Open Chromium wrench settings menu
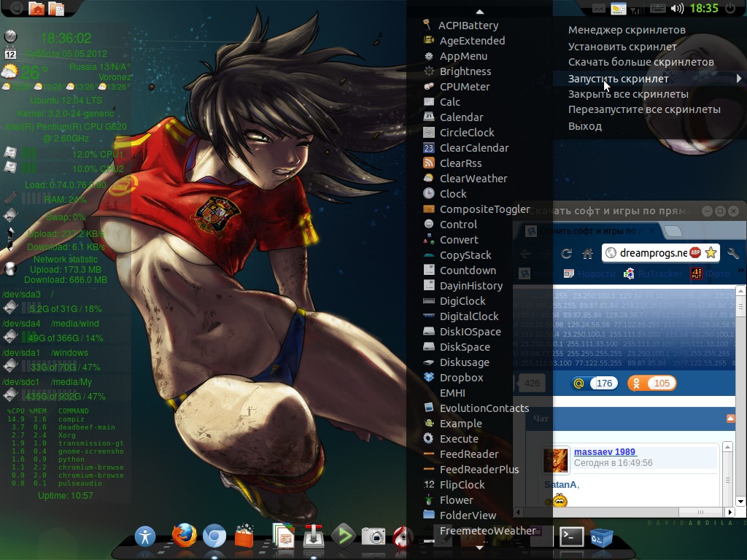Viewport: 747px width, 560px height. (733, 253)
